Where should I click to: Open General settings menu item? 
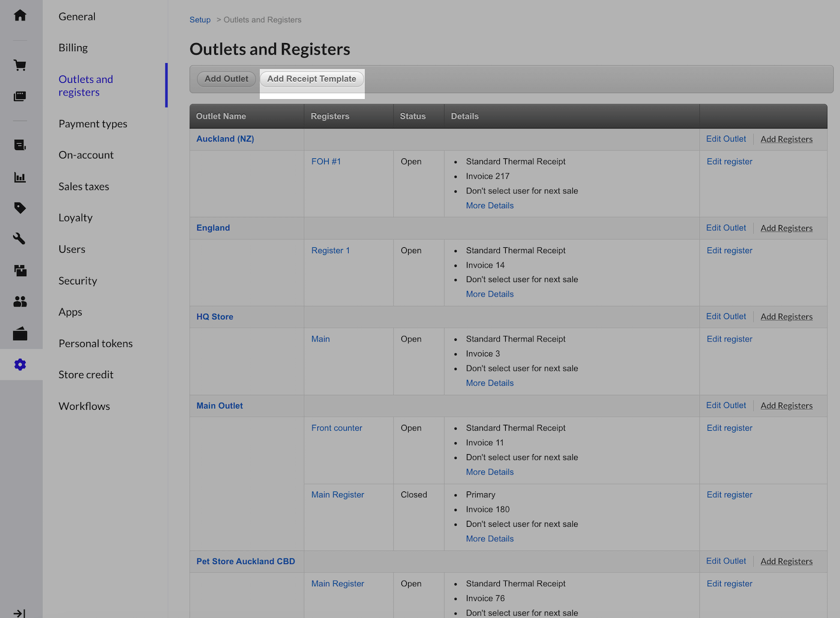tap(77, 16)
